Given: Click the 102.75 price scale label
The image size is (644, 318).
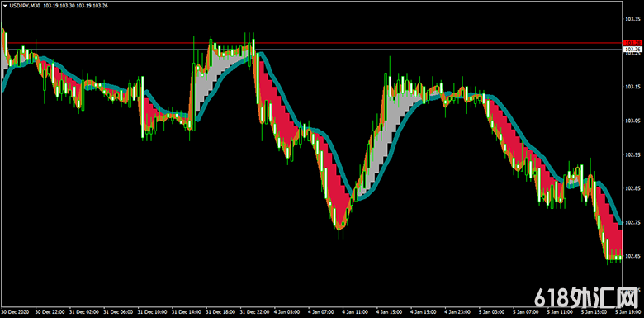Looking at the screenshot, I should (632, 223).
